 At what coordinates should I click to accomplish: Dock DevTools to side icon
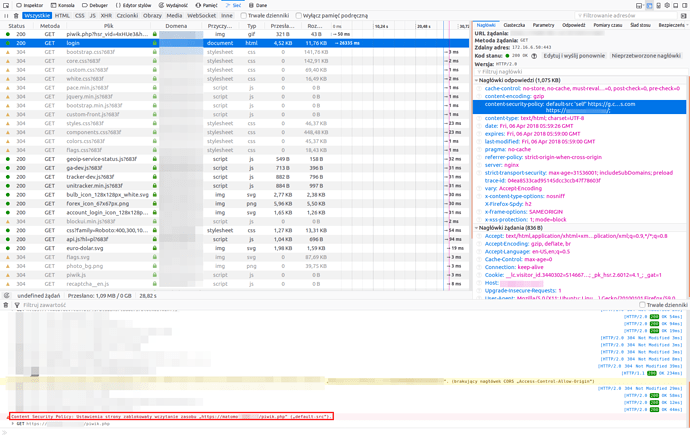coord(684,5)
